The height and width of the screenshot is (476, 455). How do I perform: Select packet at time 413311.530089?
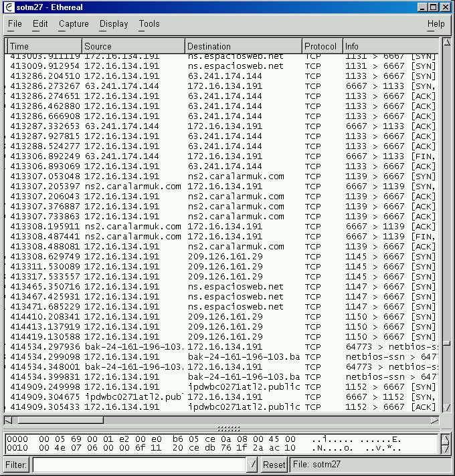[x=221, y=266]
